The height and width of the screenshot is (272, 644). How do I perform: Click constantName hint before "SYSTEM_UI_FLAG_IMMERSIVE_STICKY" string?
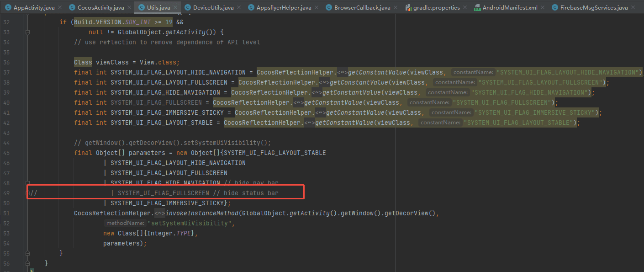(451, 112)
